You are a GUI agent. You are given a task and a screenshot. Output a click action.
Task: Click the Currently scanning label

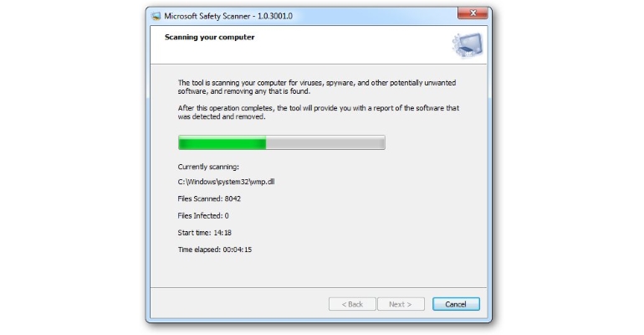(x=208, y=167)
